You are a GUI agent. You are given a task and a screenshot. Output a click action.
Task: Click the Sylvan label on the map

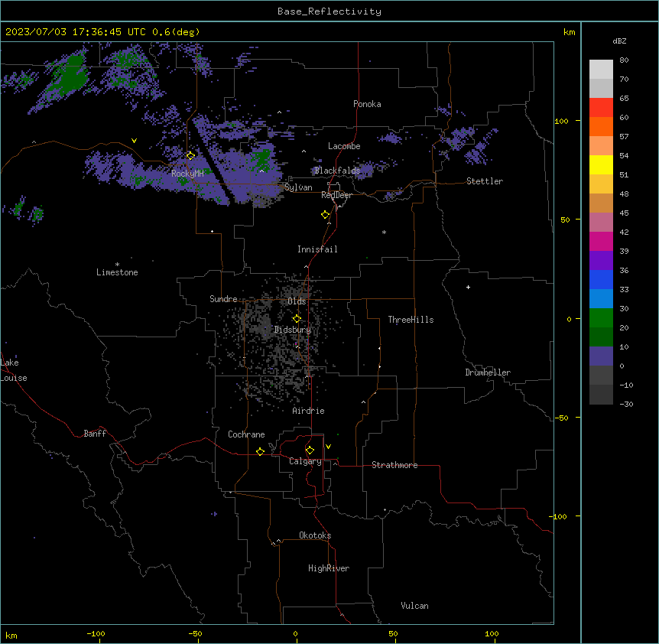[x=298, y=187]
